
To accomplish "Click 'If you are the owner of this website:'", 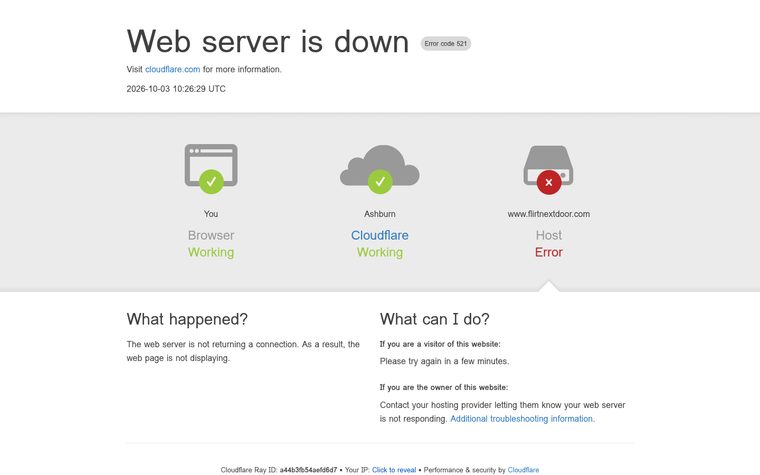I will pos(444,387).
